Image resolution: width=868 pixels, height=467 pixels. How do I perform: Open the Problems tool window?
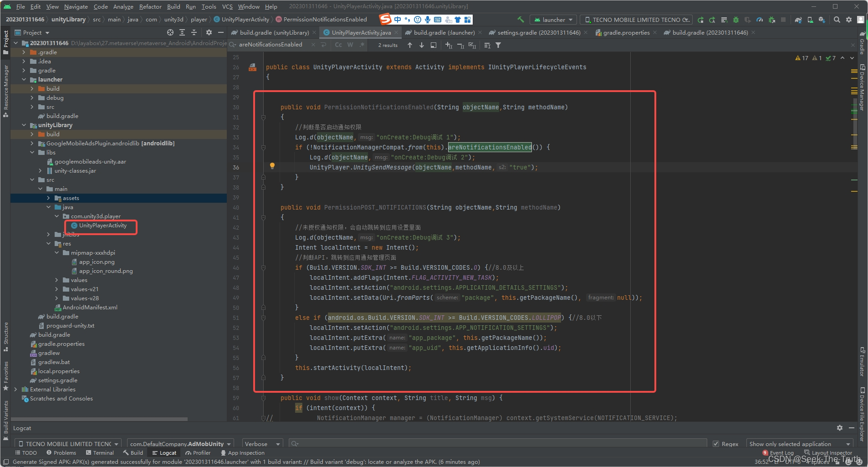pyautogui.click(x=61, y=453)
